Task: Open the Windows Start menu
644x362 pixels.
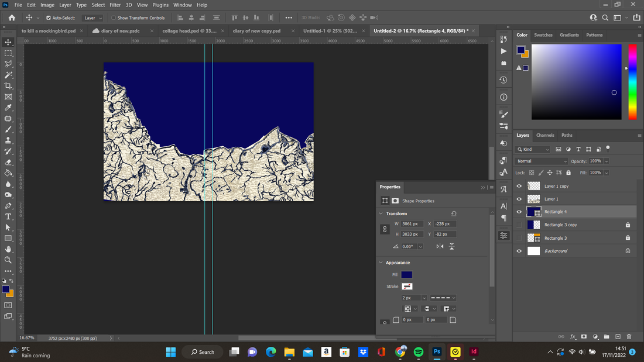Action: (171, 351)
